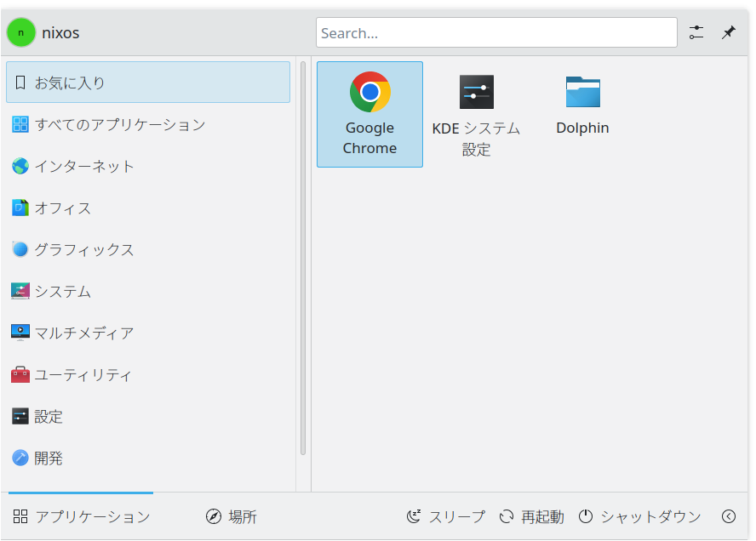Focus the Search field
The height and width of the screenshot is (541, 756).
pyautogui.click(x=496, y=33)
